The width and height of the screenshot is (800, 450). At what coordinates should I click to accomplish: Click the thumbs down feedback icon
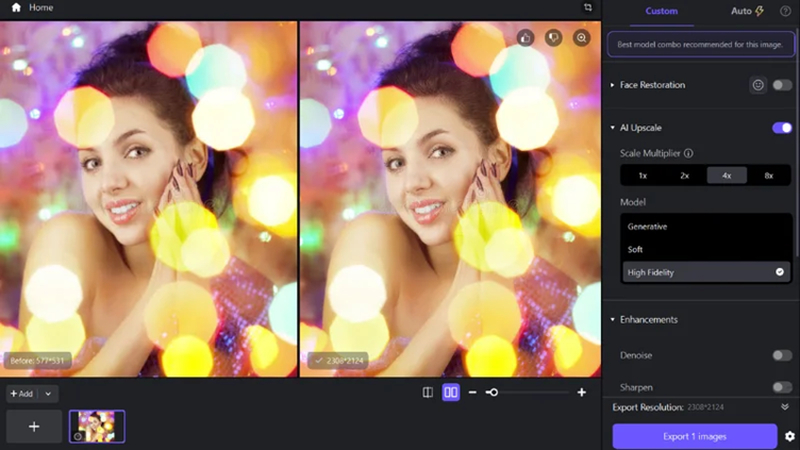(x=554, y=38)
